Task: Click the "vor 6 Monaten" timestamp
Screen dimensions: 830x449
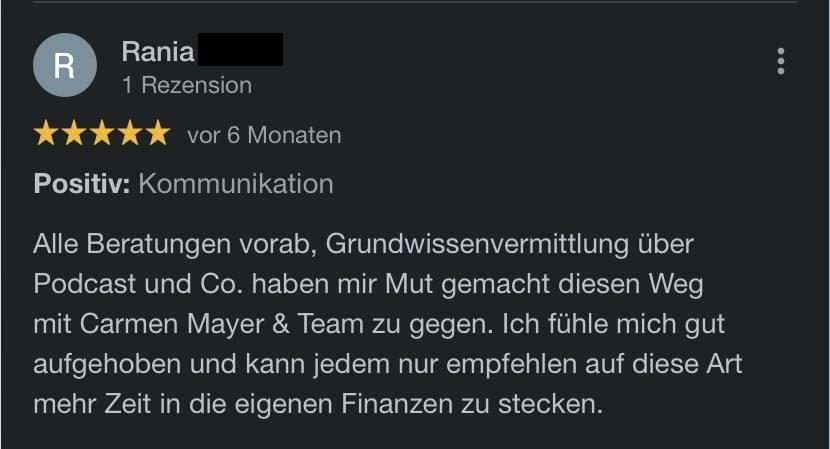Action: pos(264,135)
